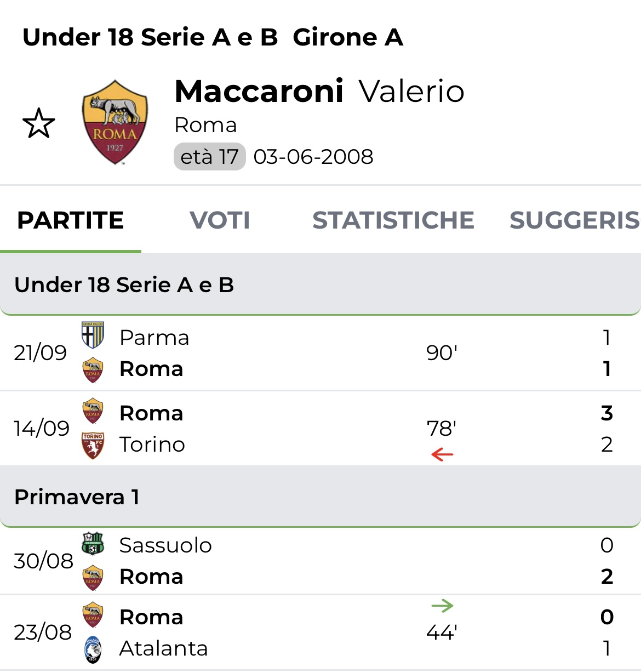Select the PARTITE tab
641x672 pixels.
tap(71, 220)
